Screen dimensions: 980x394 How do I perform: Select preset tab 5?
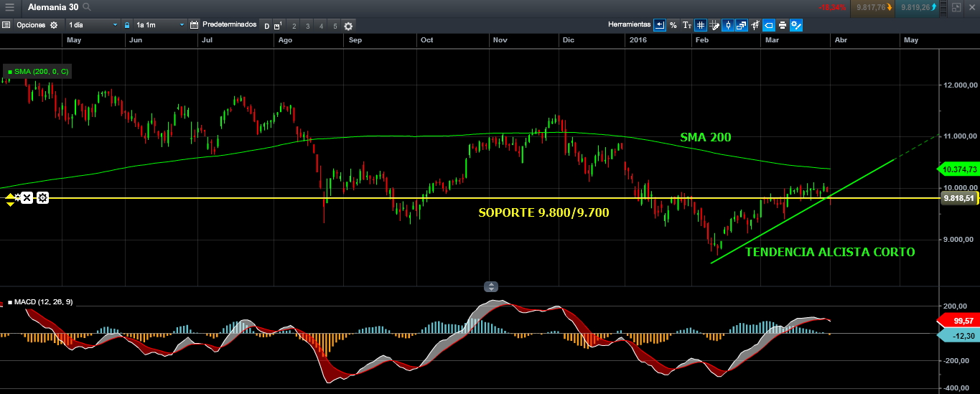(x=335, y=27)
